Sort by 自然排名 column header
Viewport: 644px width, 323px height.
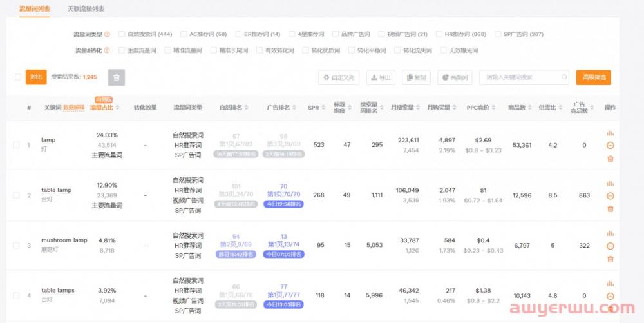coord(234,107)
